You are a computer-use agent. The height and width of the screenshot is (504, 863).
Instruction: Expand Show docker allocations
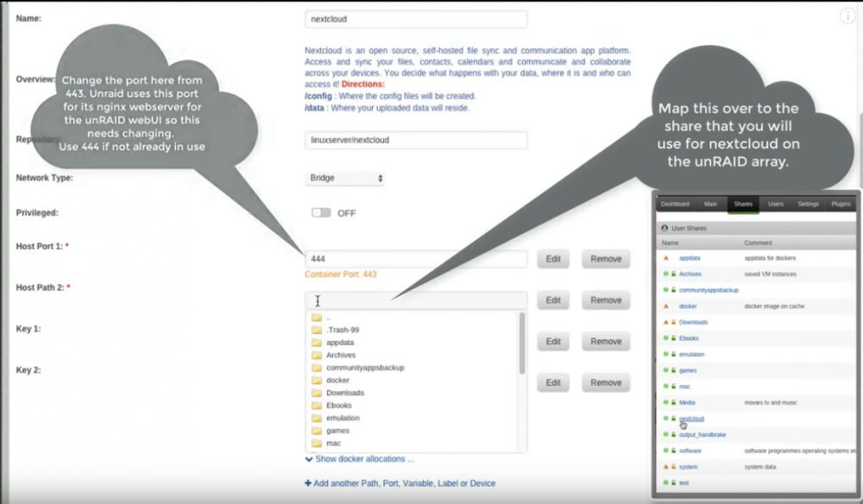tap(359, 459)
